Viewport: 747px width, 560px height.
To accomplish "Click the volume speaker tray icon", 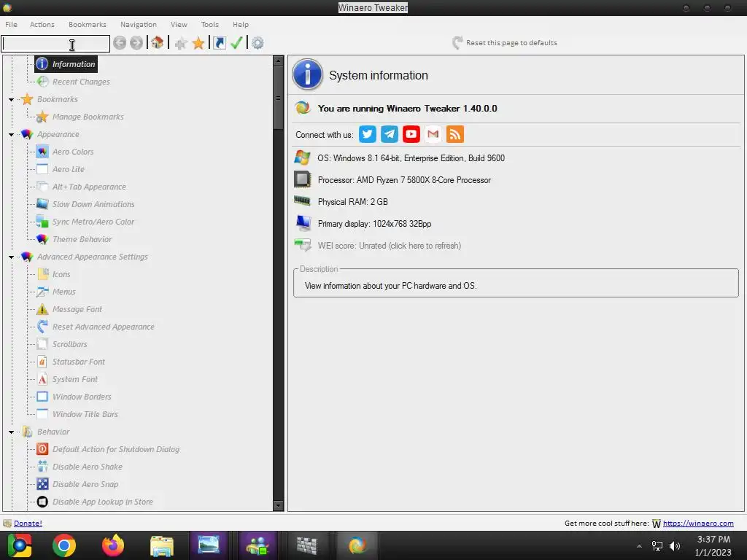I will pyautogui.click(x=675, y=546).
